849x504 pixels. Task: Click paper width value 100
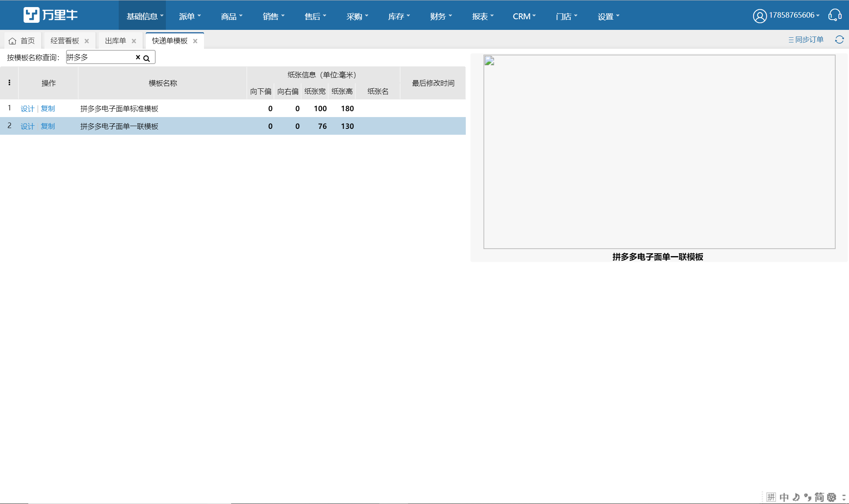pos(320,109)
